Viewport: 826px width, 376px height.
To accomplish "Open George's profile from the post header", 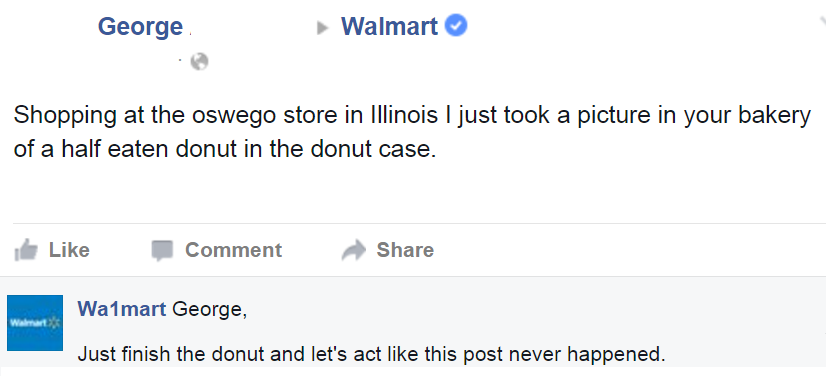I will click(140, 27).
